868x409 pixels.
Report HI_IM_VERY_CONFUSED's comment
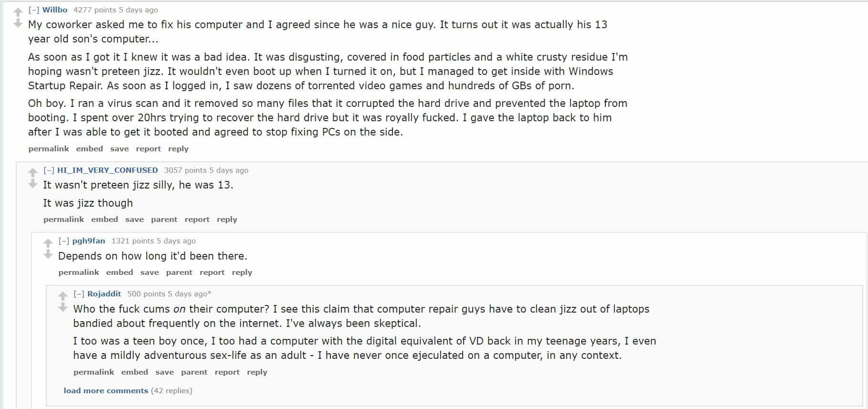pyautogui.click(x=197, y=219)
